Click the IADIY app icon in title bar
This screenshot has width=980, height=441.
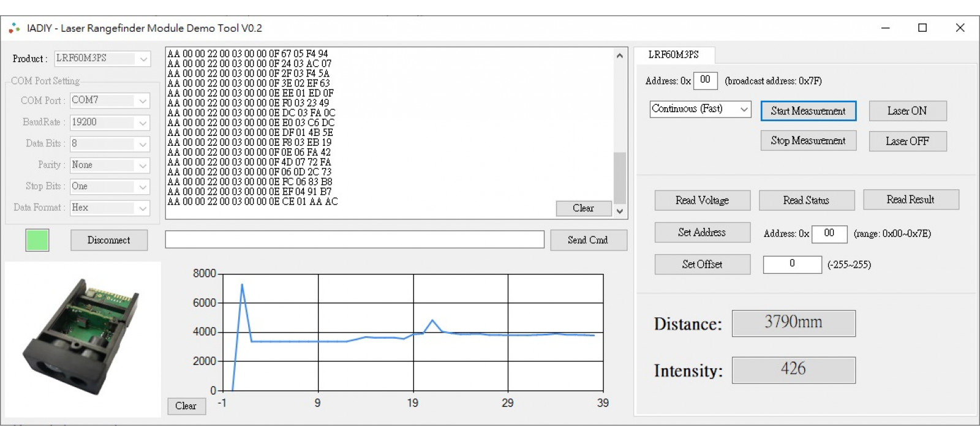14,28
